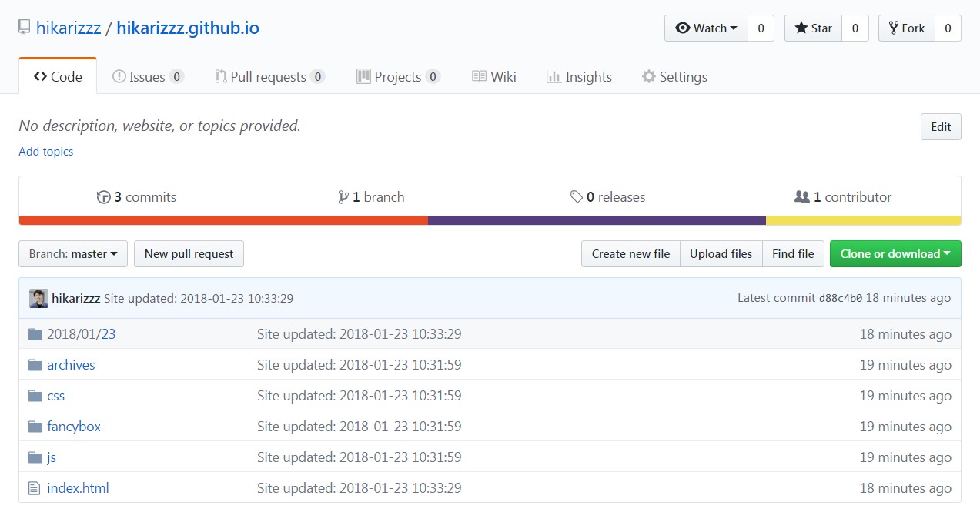Fork the repository
Image resolution: width=980 pixels, height=509 pixels.
[x=907, y=28]
